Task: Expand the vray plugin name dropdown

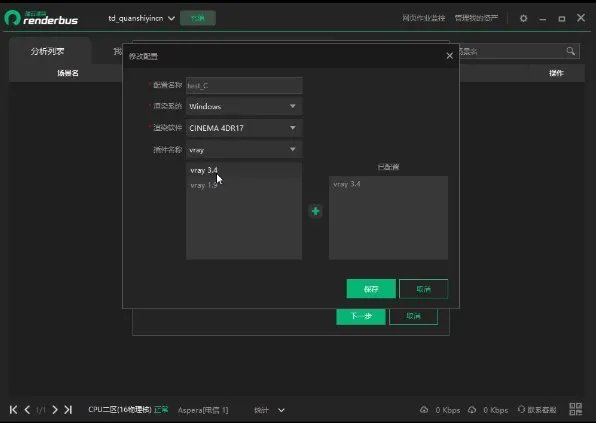Action: click(x=244, y=150)
